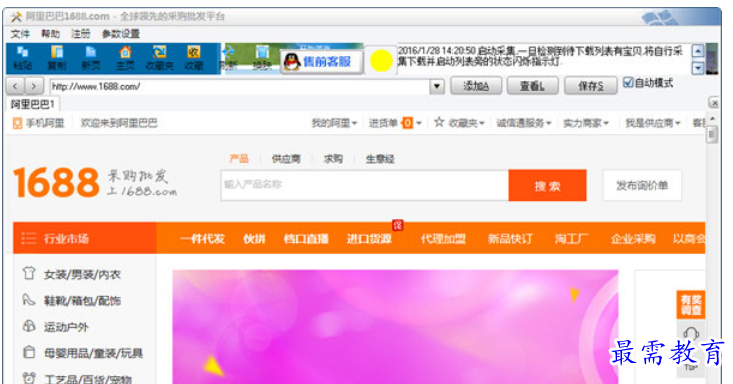The height and width of the screenshot is (384, 733).
Task: Expand the 进货单 dropdown arrow
Action: [419, 123]
